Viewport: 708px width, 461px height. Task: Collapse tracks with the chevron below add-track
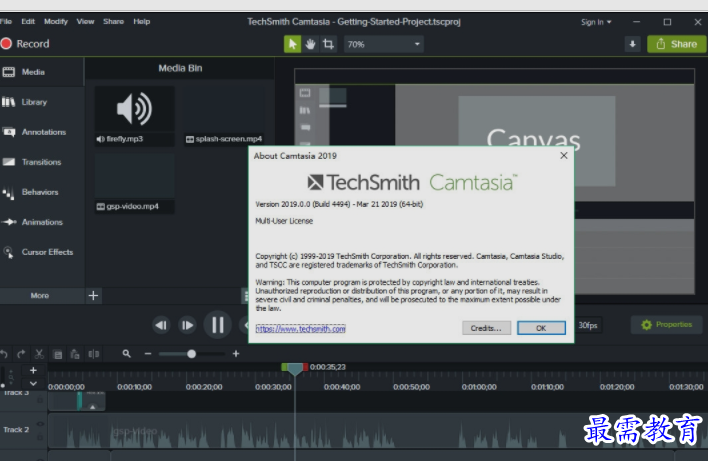coord(33,383)
